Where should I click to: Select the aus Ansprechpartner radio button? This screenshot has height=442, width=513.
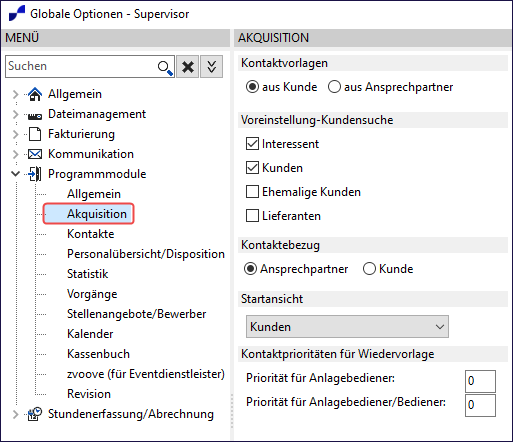point(334,87)
